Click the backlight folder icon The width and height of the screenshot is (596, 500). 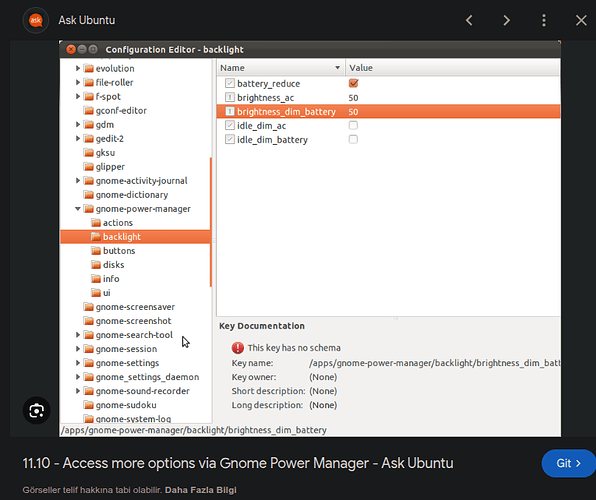[x=96, y=237]
